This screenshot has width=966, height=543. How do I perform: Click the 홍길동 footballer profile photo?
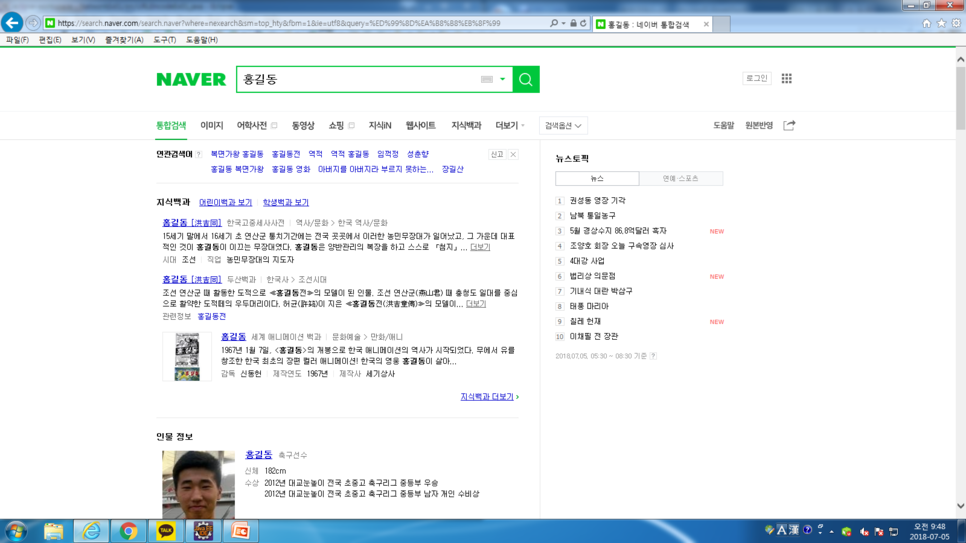198,484
